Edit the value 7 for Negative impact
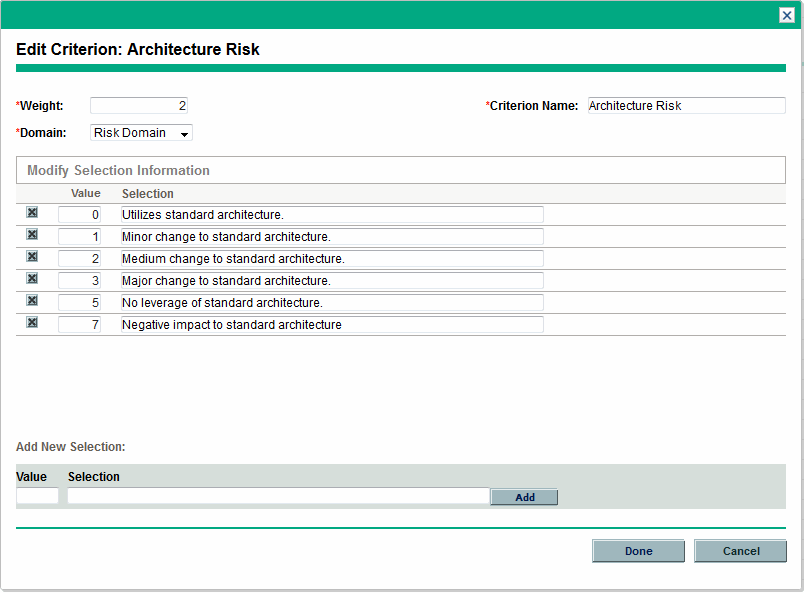Viewport: 804px width, 593px height. (x=80, y=324)
